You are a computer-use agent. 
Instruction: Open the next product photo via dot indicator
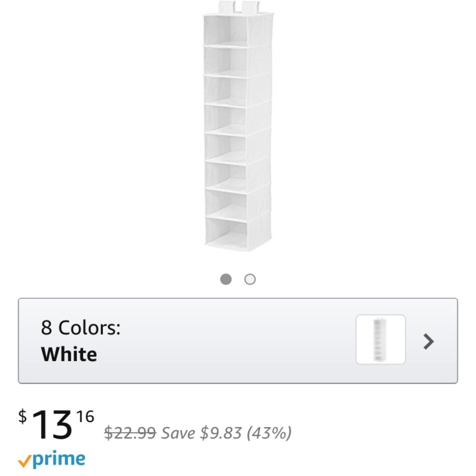(249, 280)
